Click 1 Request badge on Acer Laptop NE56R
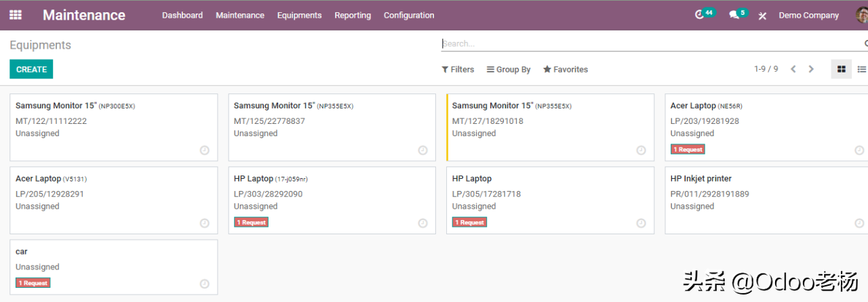 [x=688, y=149]
